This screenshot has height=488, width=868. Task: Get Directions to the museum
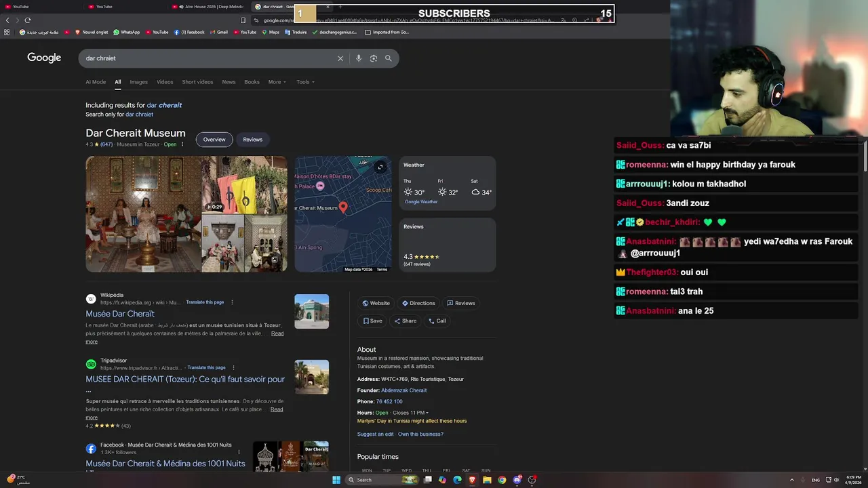coord(418,303)
